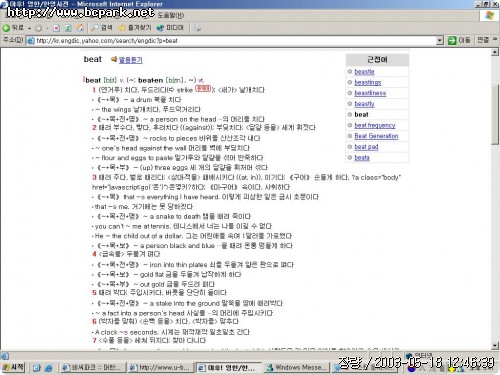Screen dimensions: 500x375
Task: Click the scrollbar down arrow
Action: point(495,346)
